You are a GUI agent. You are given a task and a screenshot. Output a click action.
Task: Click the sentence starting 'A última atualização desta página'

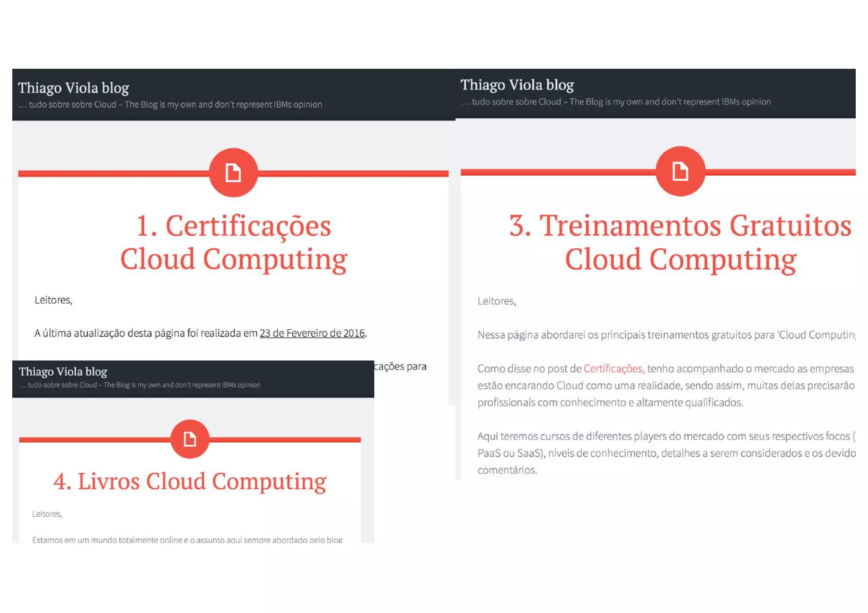(200, 333)
